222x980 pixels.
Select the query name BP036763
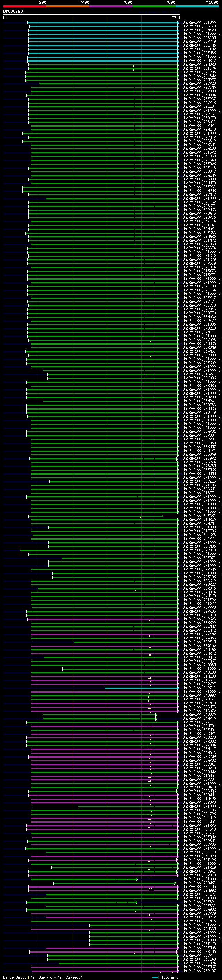click(x=13, y=11)
